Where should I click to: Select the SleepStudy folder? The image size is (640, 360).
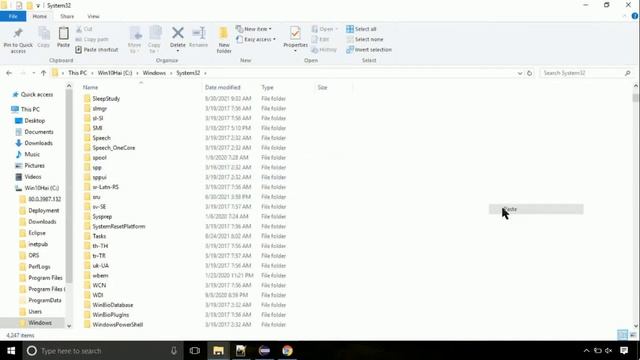106,99
